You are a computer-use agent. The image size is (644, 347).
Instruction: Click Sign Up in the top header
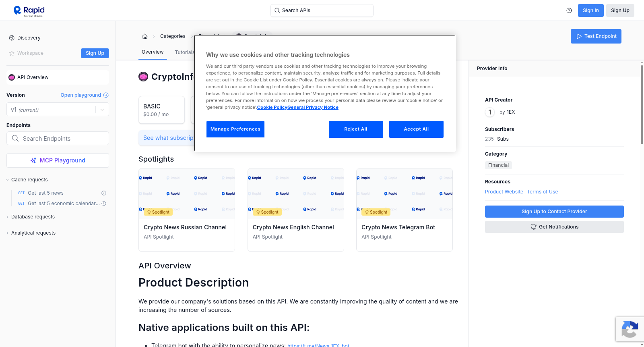[620, 10]
